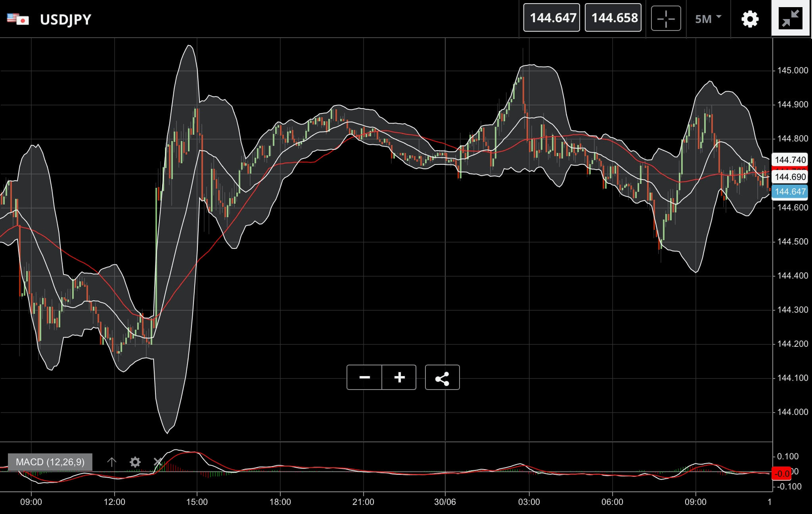Click the US/Japan flag pair icon

click(x=18, y=19)
